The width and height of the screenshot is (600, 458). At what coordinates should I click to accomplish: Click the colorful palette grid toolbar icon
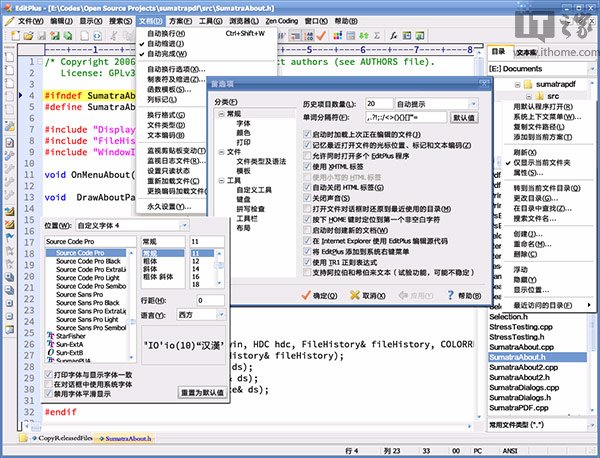338,36
